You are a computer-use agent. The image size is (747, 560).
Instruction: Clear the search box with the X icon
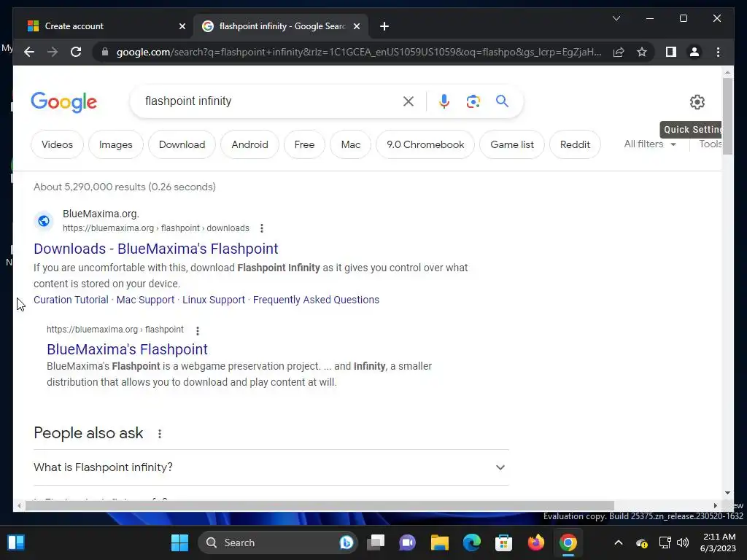(x=409, y=101)
